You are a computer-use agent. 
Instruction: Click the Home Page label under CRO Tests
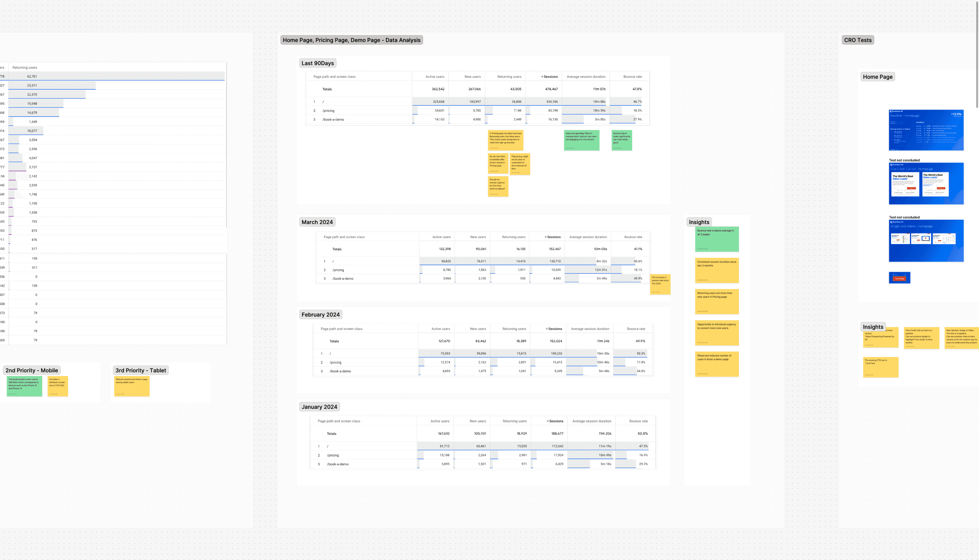pos(877,77)
